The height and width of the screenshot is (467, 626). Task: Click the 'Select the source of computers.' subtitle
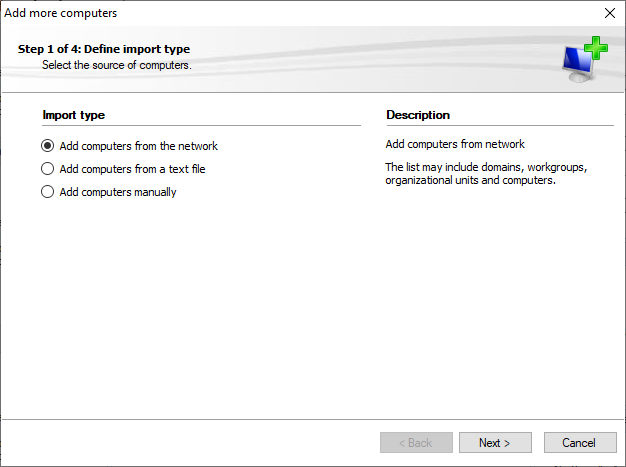pos(117,65)
